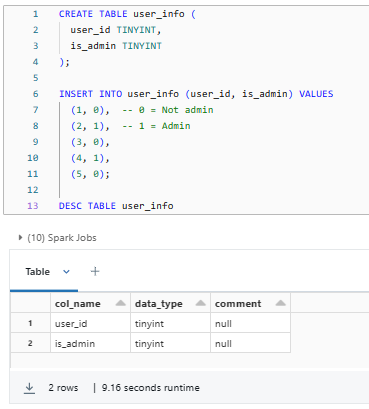Sort by the data_type column arrow
The width and height of the screenshot is (369, 409).
pyautogui.click(x=200, y=303)
